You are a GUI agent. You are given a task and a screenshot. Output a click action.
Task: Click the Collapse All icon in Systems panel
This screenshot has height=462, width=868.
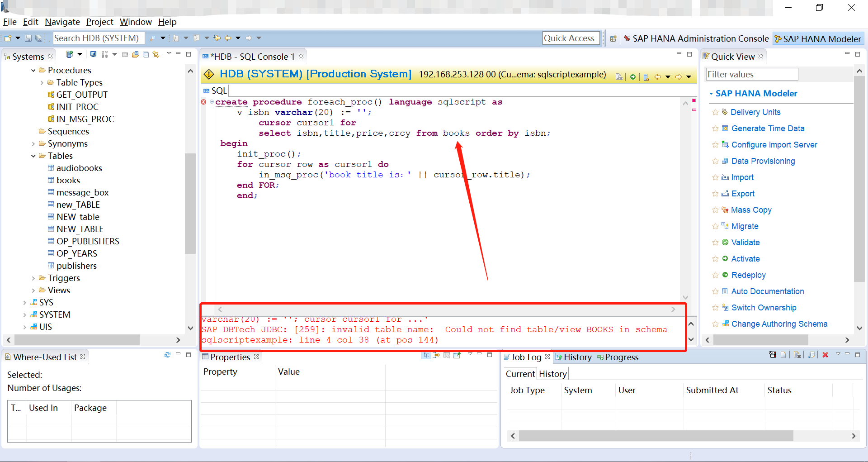point(146,54)
